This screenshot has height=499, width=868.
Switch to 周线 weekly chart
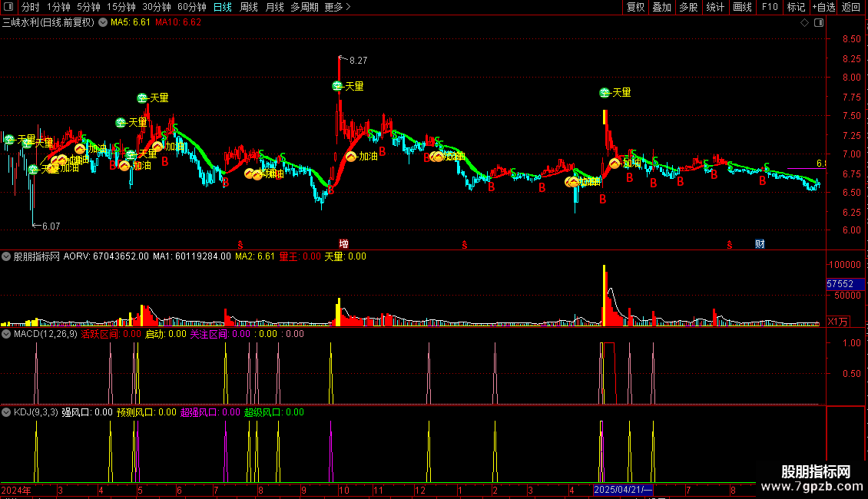(249, 7)
